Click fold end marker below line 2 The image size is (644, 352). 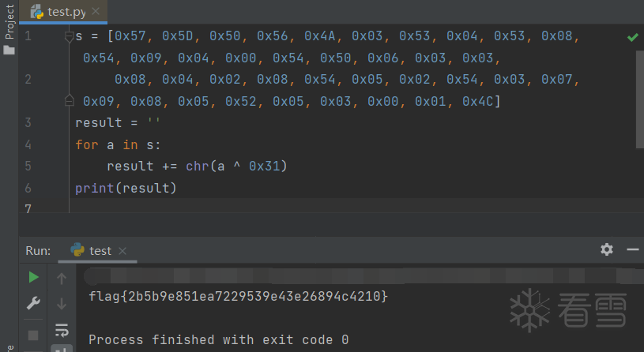[69, 100]
